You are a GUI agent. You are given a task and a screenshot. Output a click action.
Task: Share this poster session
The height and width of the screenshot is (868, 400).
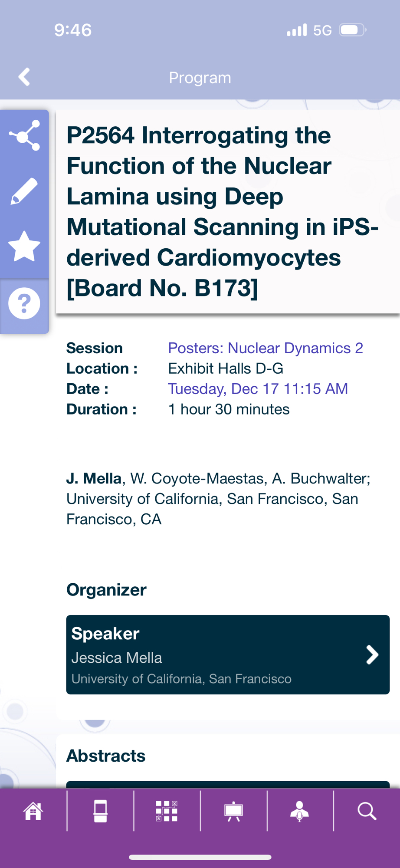[x=25, y=136]
